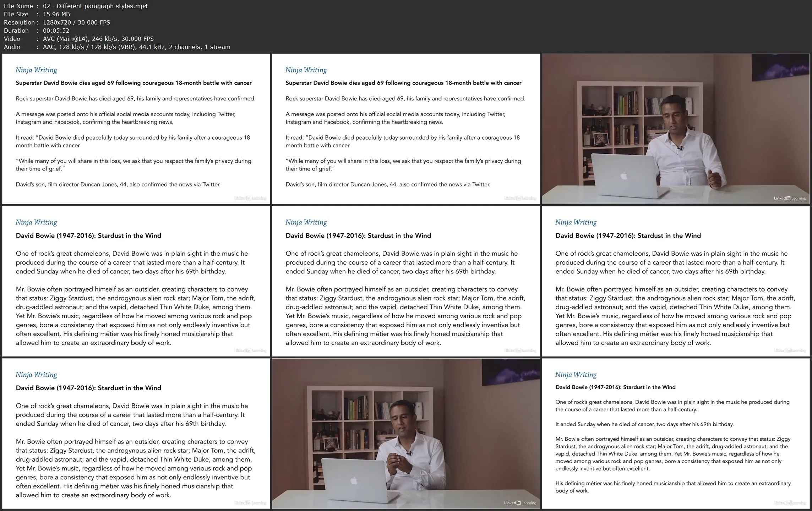This screenshot has width=812, height=511.
Task: Click the 'Resolution' label
Action: tap(19, 22)
